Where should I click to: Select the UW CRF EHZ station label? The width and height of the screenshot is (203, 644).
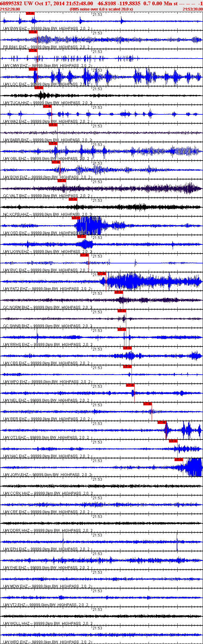coord(46,512)
